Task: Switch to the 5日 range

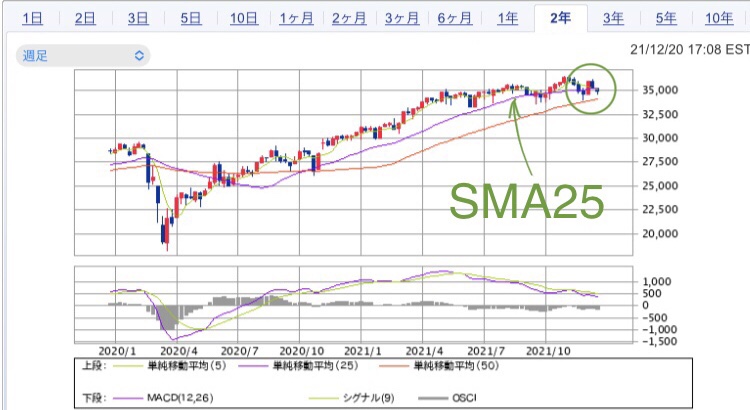Action: [191, 18]
